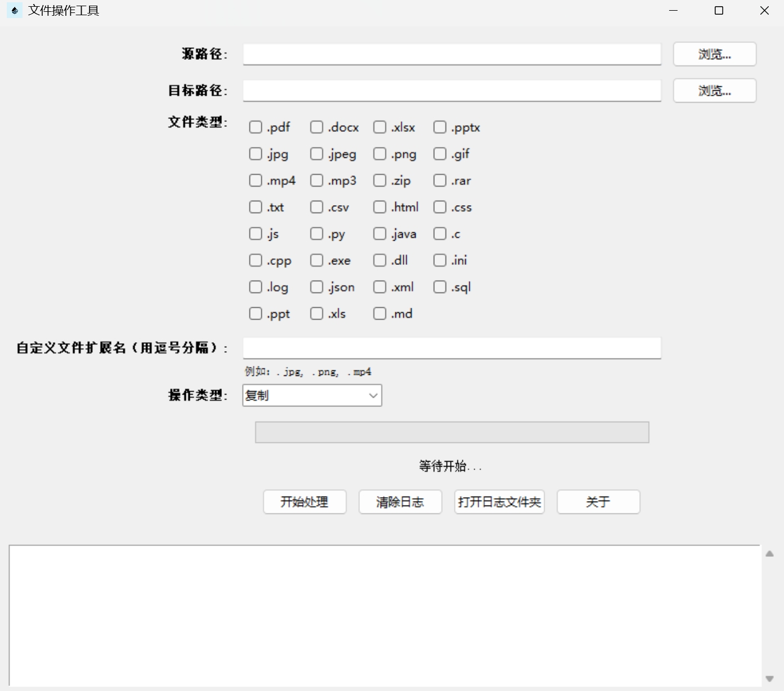Enable the .dll checkbox
Image resolution: width=784 pixels, height=691 pixels.
380,260
